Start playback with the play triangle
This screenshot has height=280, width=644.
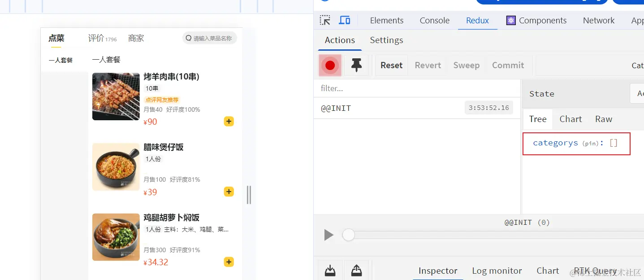(x=328, y=235)
